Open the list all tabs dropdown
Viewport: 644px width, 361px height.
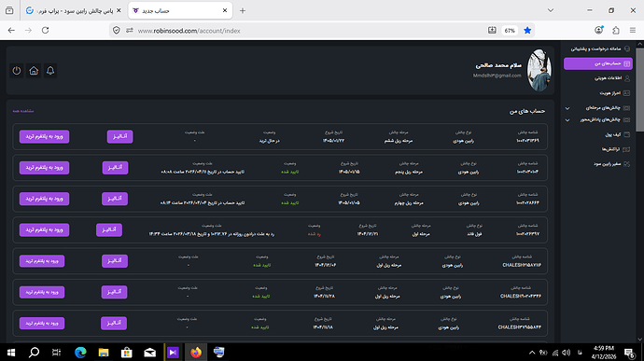[x=551, y=10]
